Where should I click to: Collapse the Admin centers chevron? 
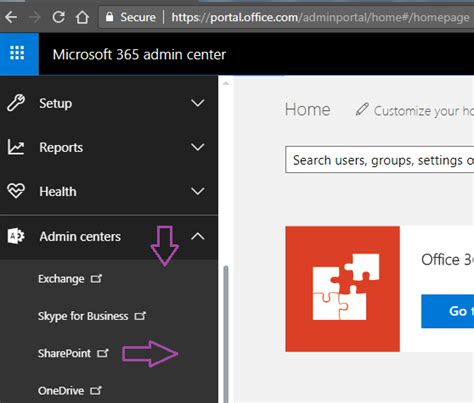coord(198,236)
